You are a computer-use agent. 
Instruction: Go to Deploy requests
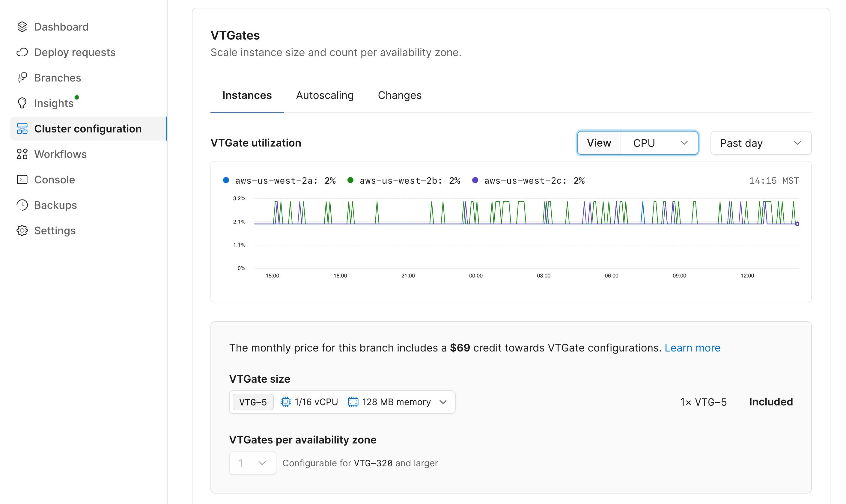click(75, 52)
